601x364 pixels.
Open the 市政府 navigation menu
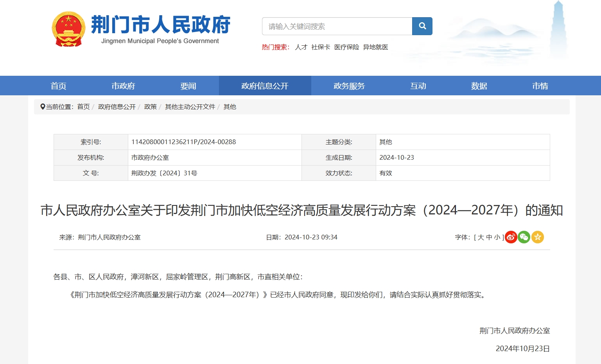(x=123, y=86)
